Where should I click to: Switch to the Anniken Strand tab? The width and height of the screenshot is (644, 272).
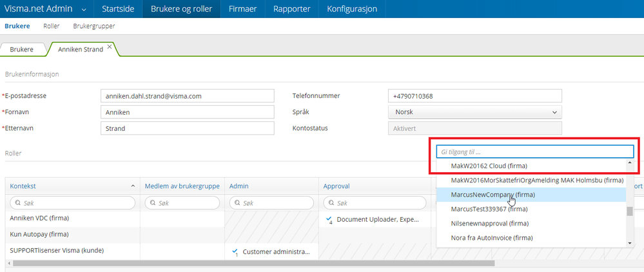coord(81,49)
